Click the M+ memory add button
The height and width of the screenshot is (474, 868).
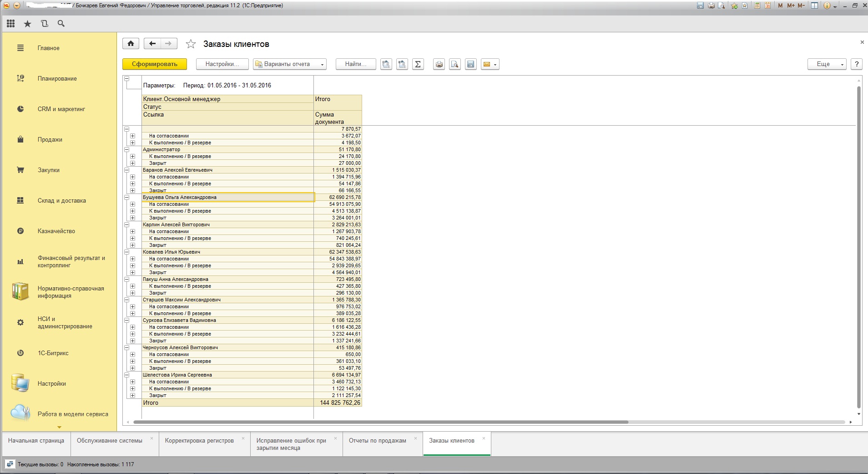791,5
